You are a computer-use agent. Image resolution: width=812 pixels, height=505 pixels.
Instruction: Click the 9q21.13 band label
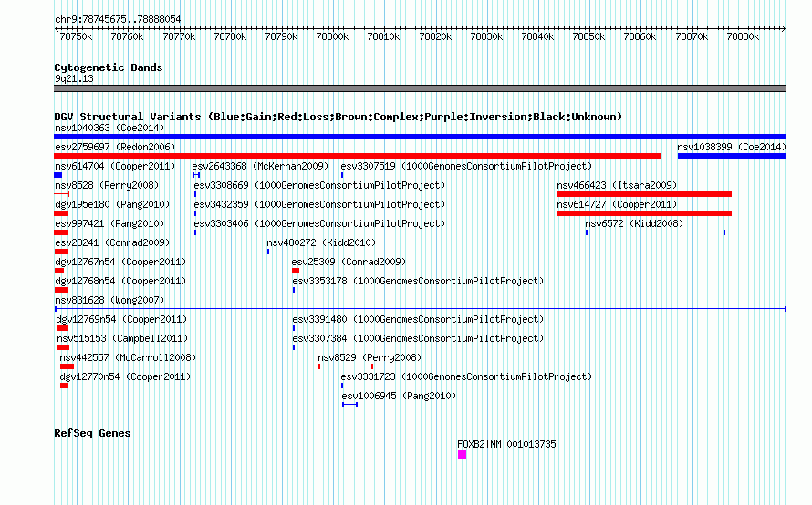click(74, 78)
